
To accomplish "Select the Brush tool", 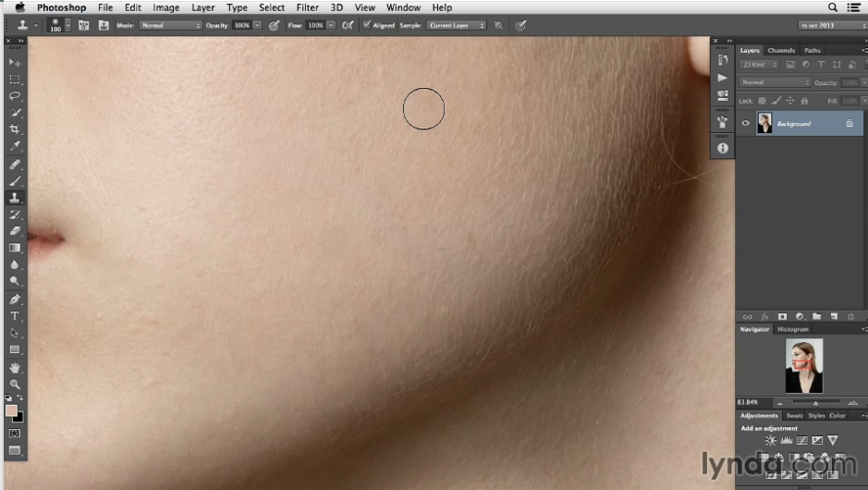I will click(x=15, y=181).
